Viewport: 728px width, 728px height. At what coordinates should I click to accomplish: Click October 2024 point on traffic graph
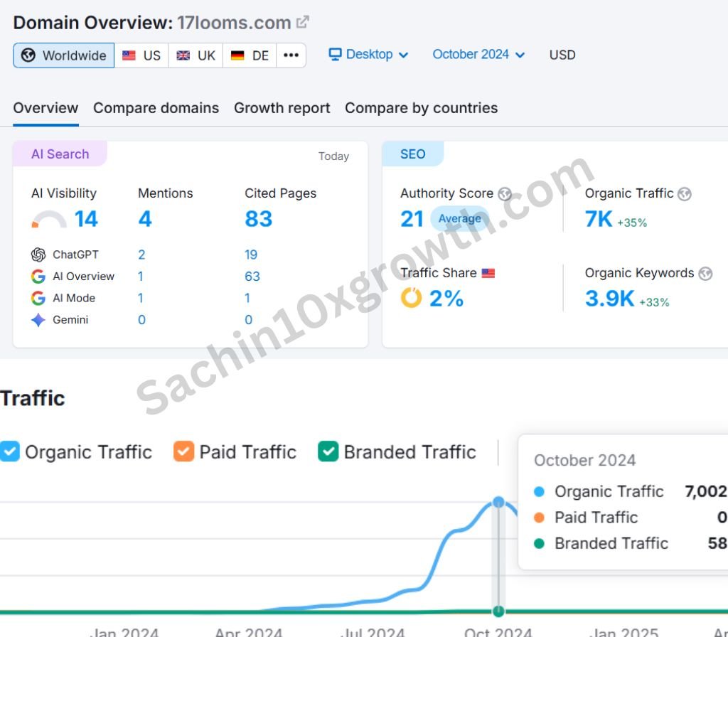pyautogui.click(x=498, y=503)
